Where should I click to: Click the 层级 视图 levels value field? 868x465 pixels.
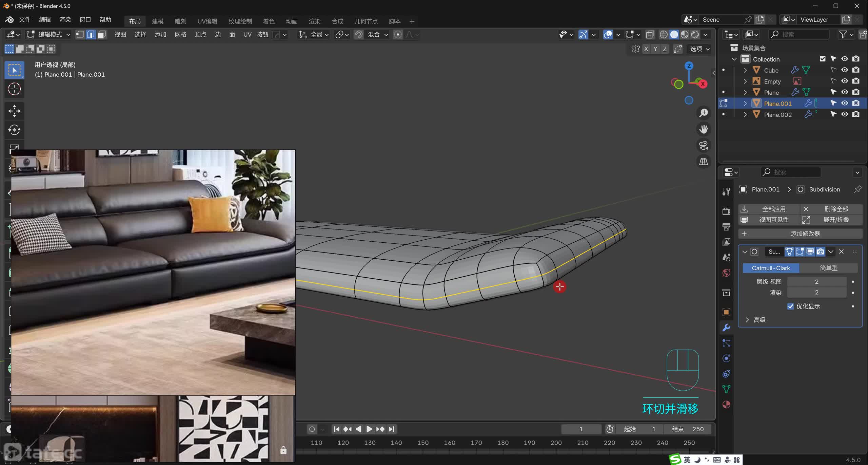[816, 282]
